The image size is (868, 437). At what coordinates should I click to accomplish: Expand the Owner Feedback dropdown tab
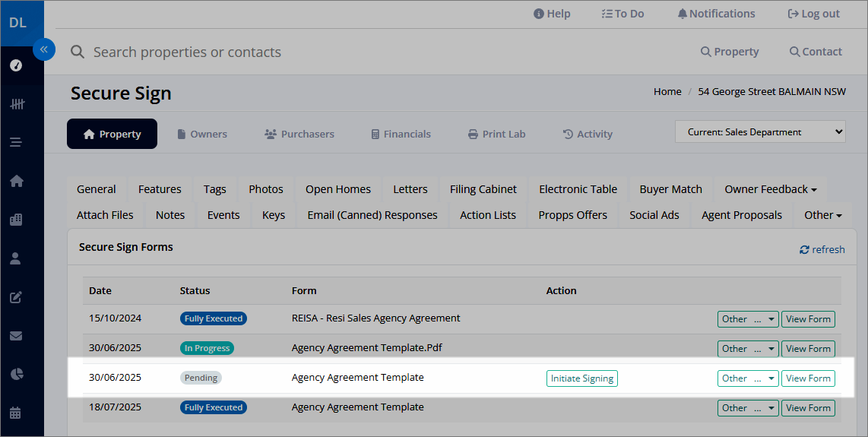(771, 189)
